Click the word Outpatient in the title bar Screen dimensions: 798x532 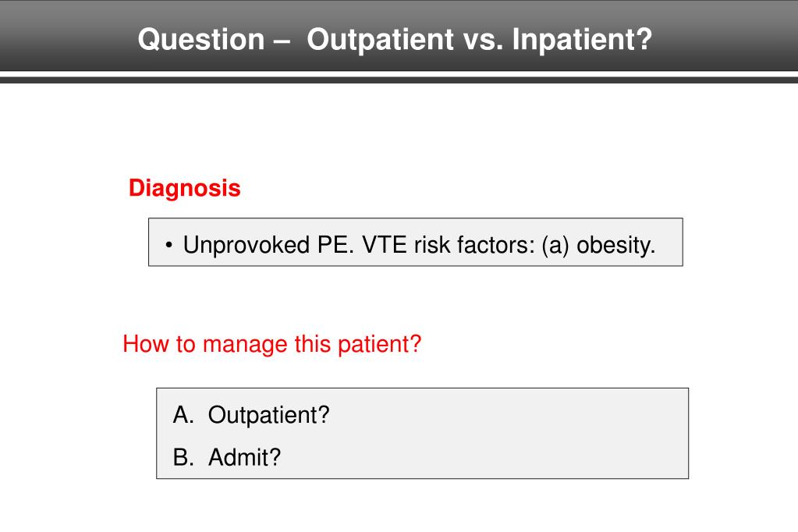pos(380,40)
